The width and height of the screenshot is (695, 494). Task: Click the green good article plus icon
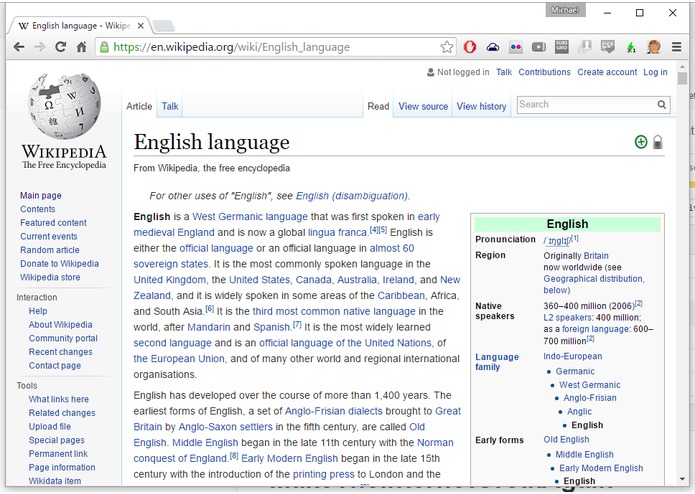point(641,142)
